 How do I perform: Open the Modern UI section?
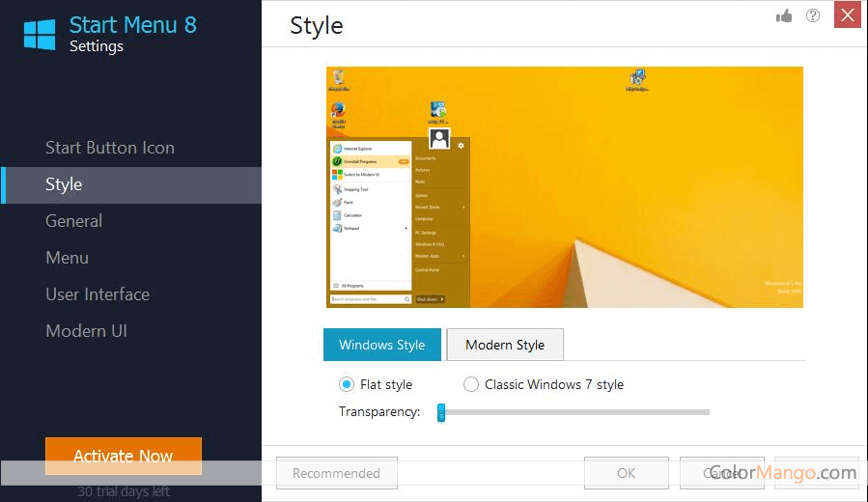86,331
